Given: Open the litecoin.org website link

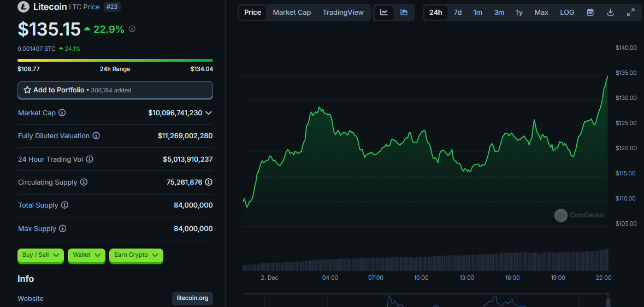Looking at the screenshot, I should (x=193, y=298).
